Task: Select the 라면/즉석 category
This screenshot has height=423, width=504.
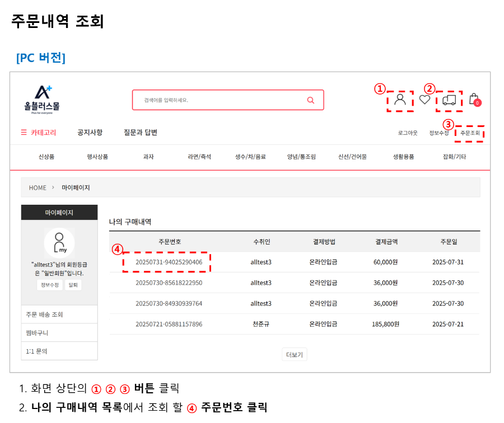Action: point(199,157)
